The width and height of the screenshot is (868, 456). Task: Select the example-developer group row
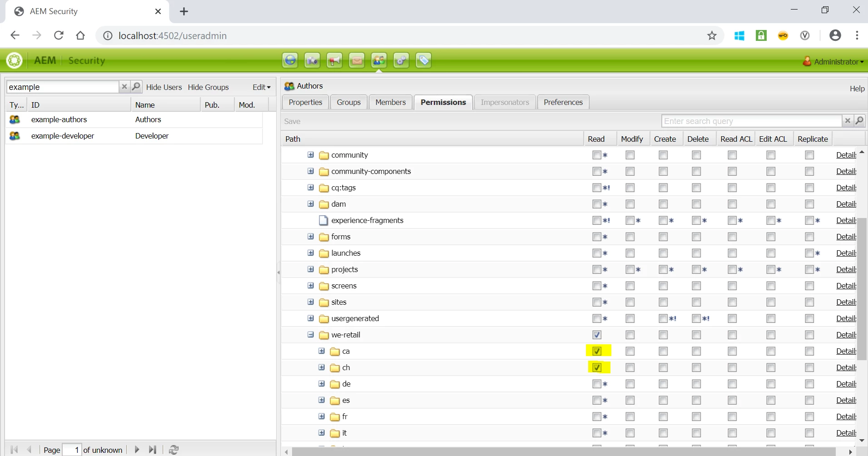(x=134, y=136)
